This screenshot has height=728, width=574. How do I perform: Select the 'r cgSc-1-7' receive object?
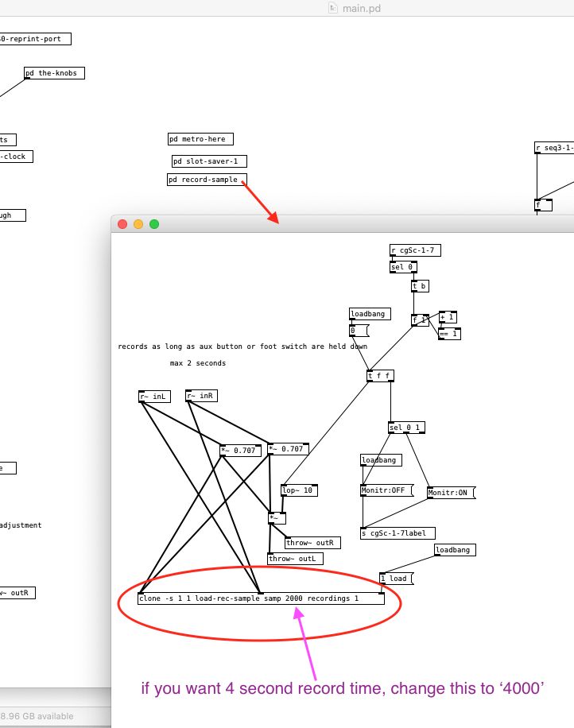coord(415,250)
